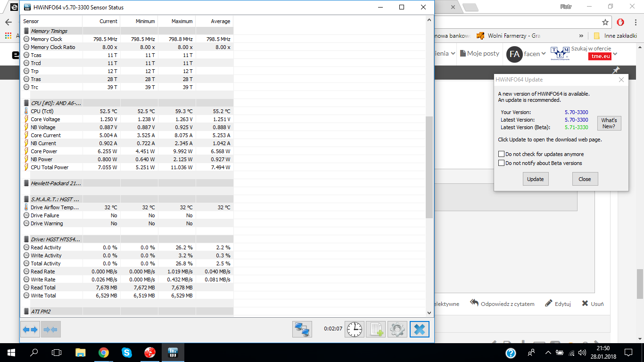
Task: Click the "What's New?" button
Action: coord(609,123)
